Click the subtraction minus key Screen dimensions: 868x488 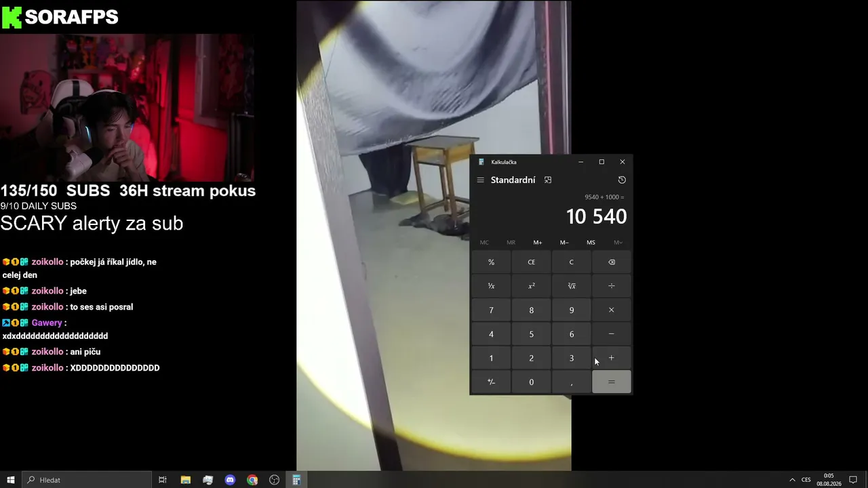[x=612, y=334]
